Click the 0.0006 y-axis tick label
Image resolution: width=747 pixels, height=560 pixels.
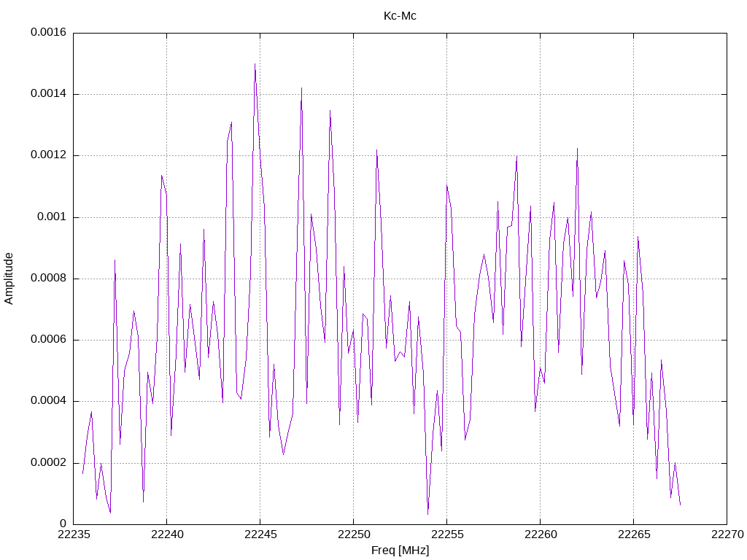(48, 339)
